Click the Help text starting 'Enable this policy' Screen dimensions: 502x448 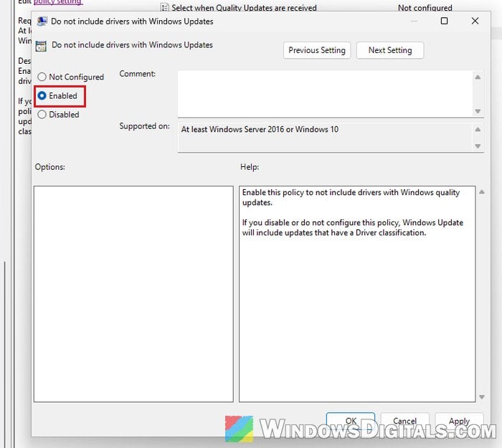[x=351, y=197]
